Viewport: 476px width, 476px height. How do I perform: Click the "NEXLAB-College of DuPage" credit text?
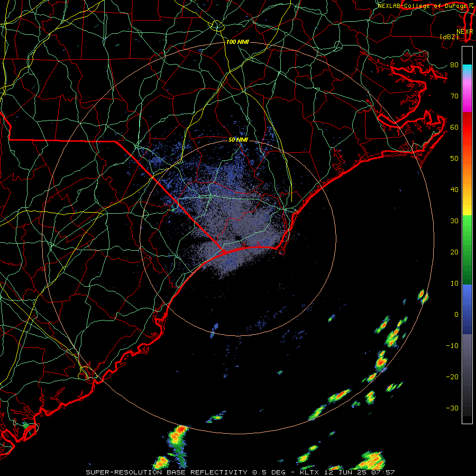[423, 6]
